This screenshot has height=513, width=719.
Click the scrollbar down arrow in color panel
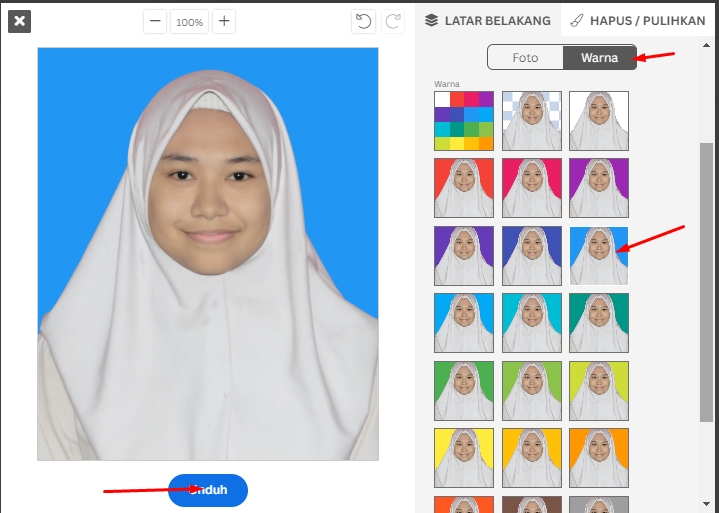pos(706,504)
